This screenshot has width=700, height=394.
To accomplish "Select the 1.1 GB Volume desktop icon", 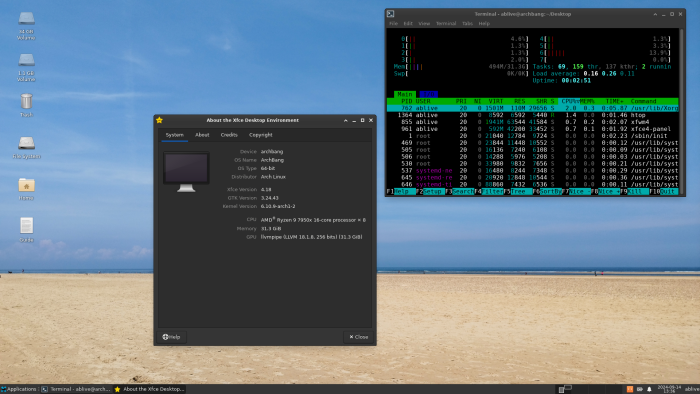I will [x=26, y=67].
